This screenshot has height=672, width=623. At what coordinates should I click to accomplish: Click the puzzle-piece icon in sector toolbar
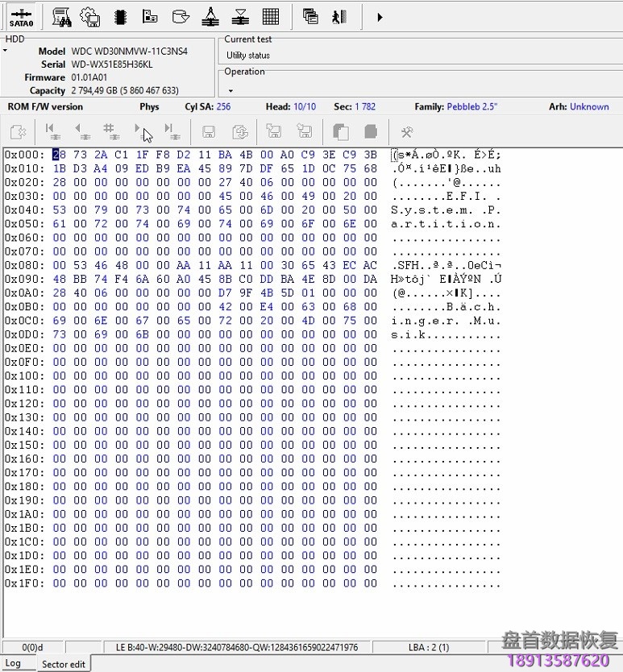point(18,132)
